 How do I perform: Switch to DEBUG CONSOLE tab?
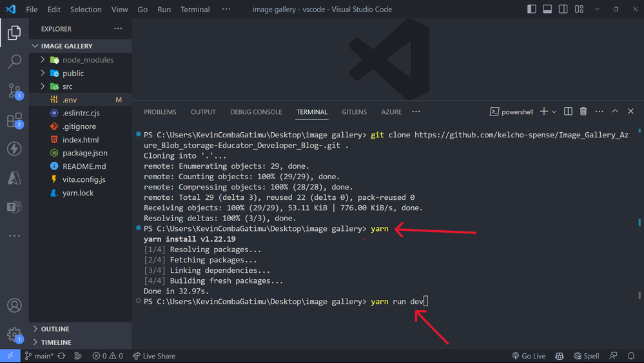[256, 112]
